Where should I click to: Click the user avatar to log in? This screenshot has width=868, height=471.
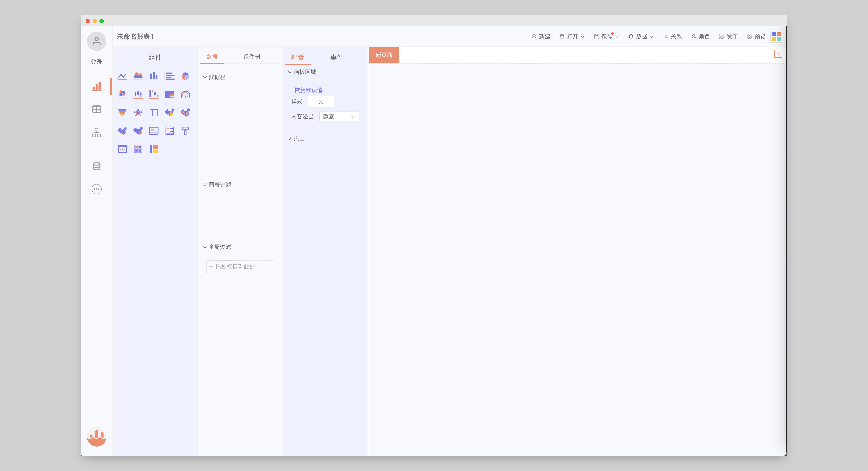97,41
